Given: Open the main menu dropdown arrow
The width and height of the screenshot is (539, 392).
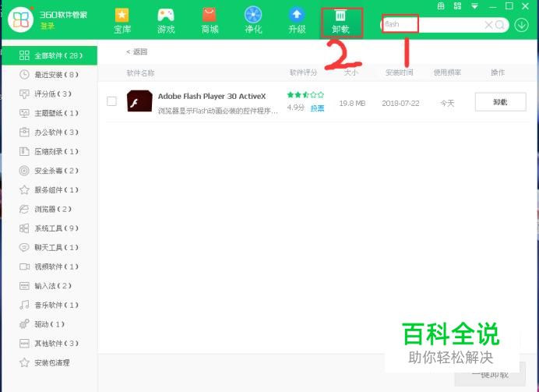Looking at the screenshot, I should (x=474, y=6).
